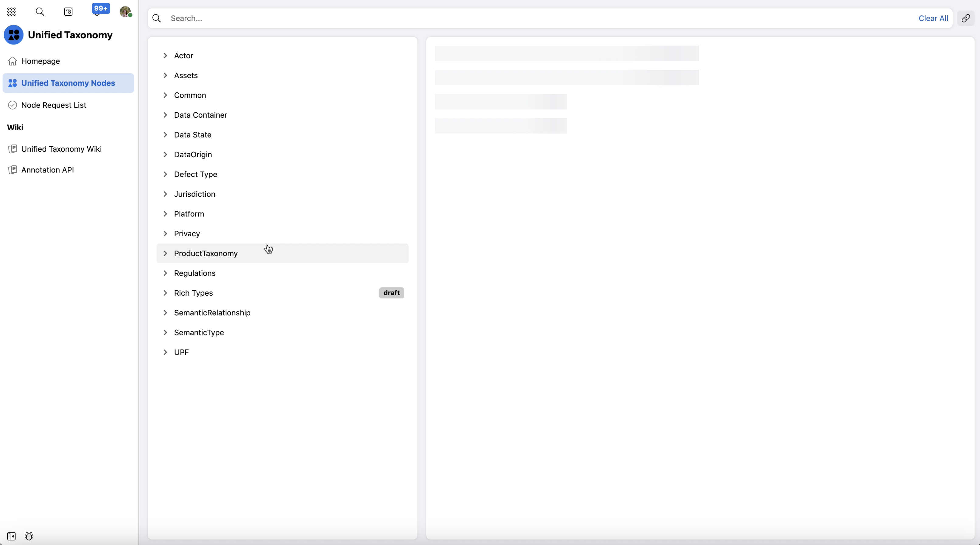Screen dimensions: 980x545
Task: Click the magnifier icon in the search bar
Action: [x=157, y=18]
